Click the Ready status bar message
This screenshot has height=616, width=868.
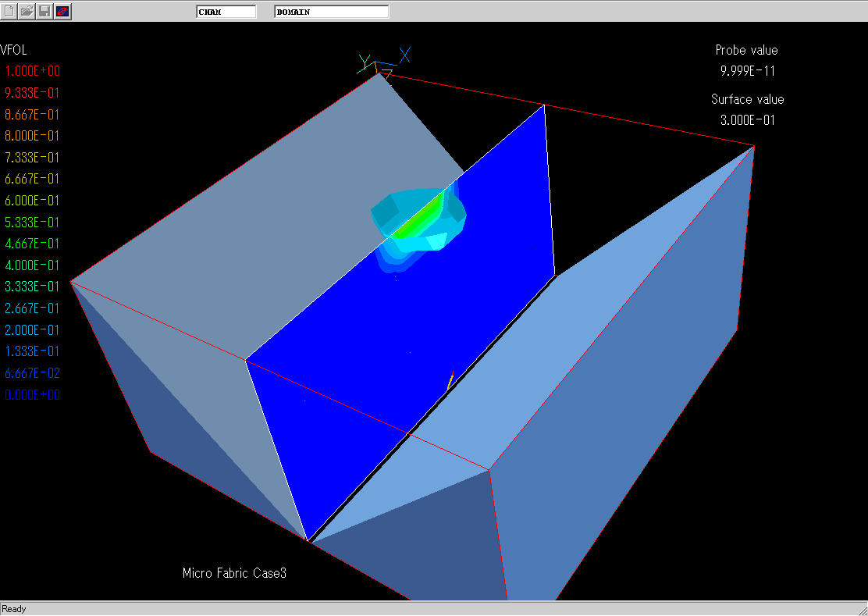coord(14,609)
